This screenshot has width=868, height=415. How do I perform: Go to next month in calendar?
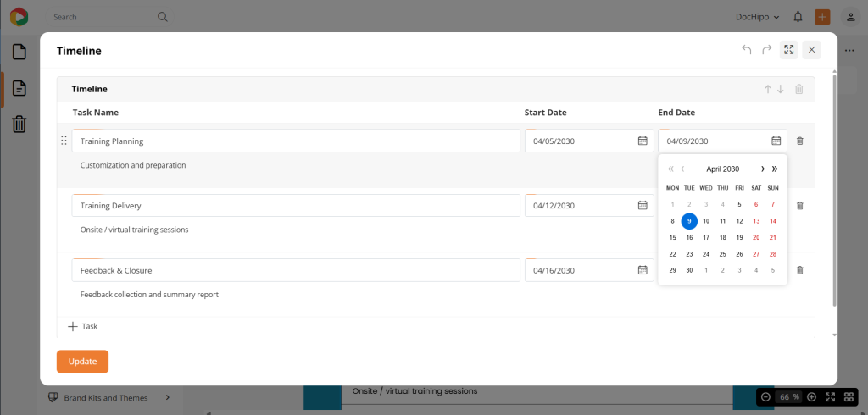pos(763,169)
